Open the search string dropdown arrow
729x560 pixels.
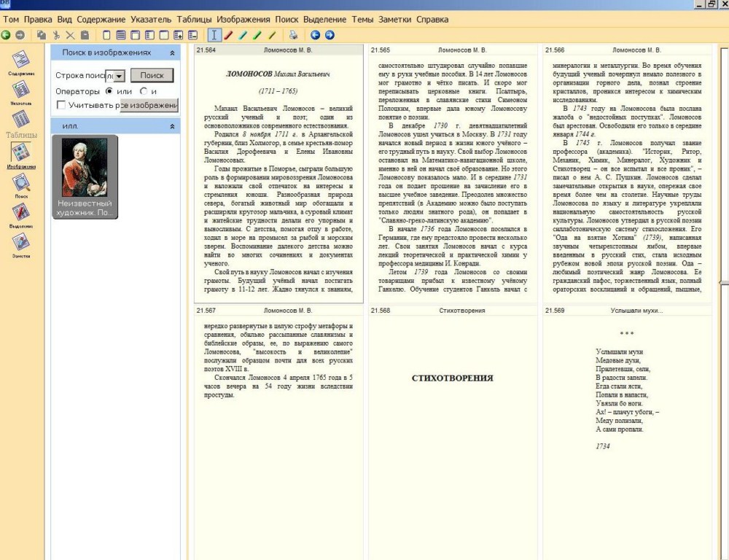click(x=120, y=75)
